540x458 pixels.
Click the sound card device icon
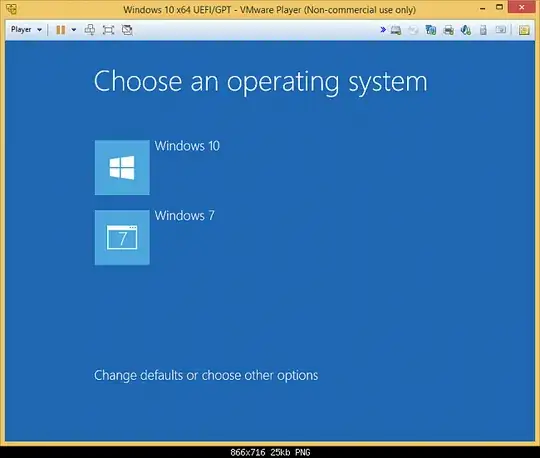(x=466, y=30)
